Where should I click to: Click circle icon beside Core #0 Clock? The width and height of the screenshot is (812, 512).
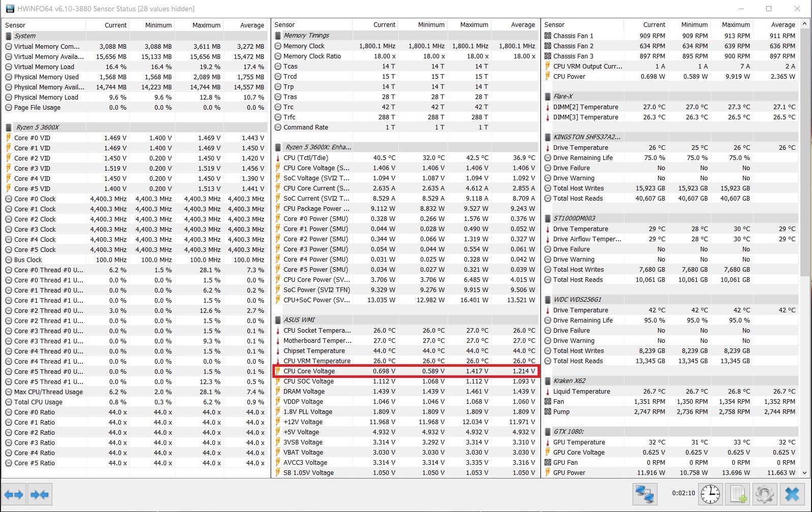9,199
